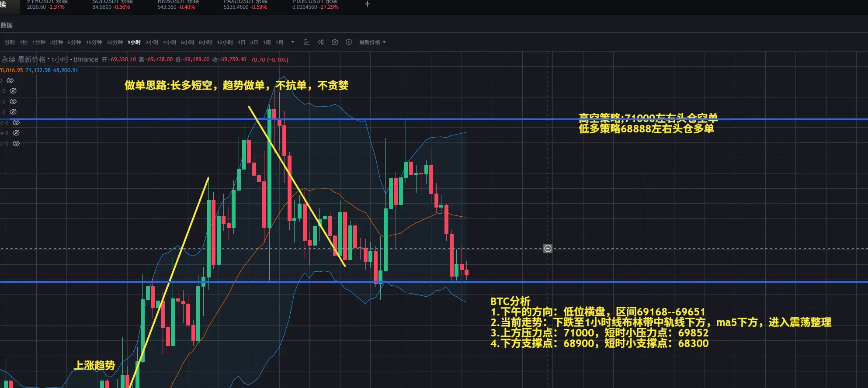This screenshot has width=868, height=388.
Task: Click the Bollinger lower value 68,900.91
Action: pos(66,70)
